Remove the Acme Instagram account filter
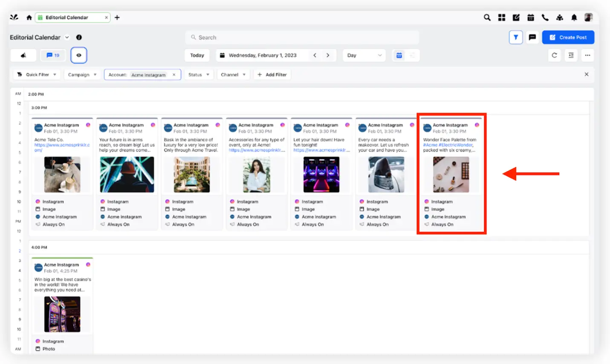The width and height of the screenshot is (610, 364). click(174, 75)
